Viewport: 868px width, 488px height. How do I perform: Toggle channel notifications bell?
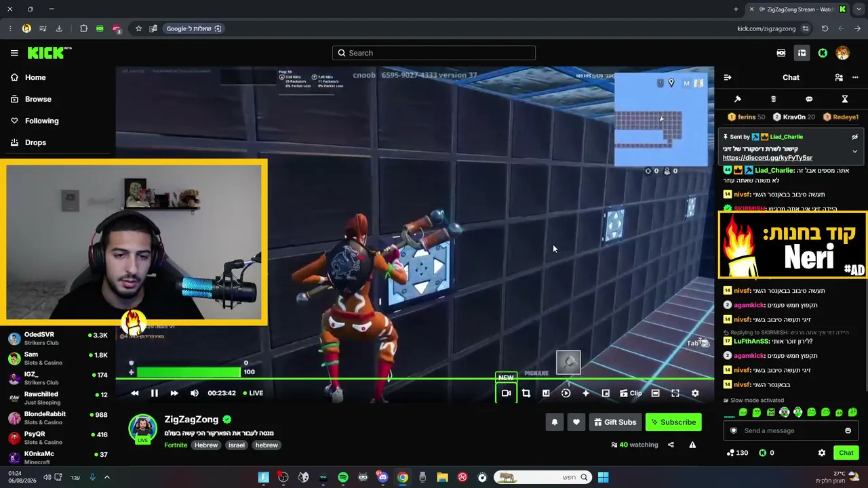(x=555, y=422)
